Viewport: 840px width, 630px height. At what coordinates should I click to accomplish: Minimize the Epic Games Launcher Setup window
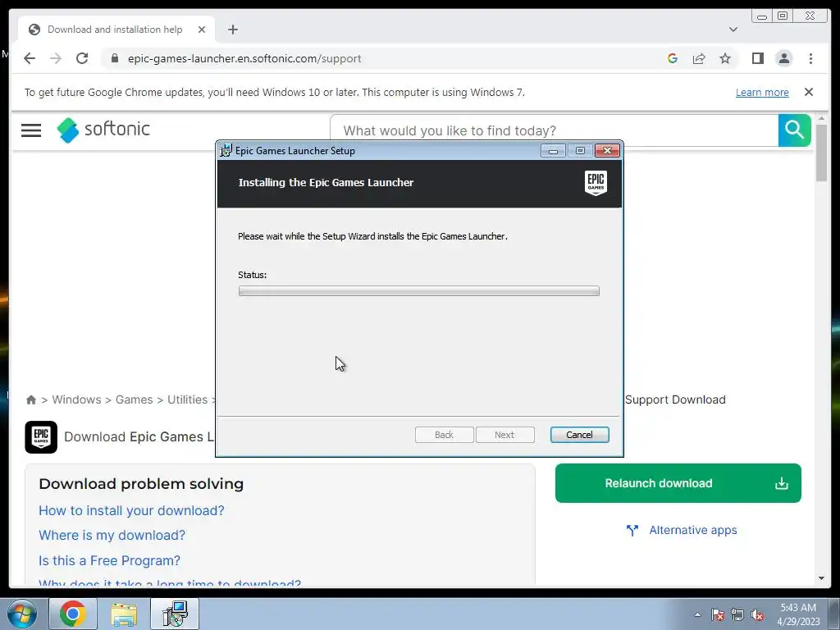tap(554, 151)
